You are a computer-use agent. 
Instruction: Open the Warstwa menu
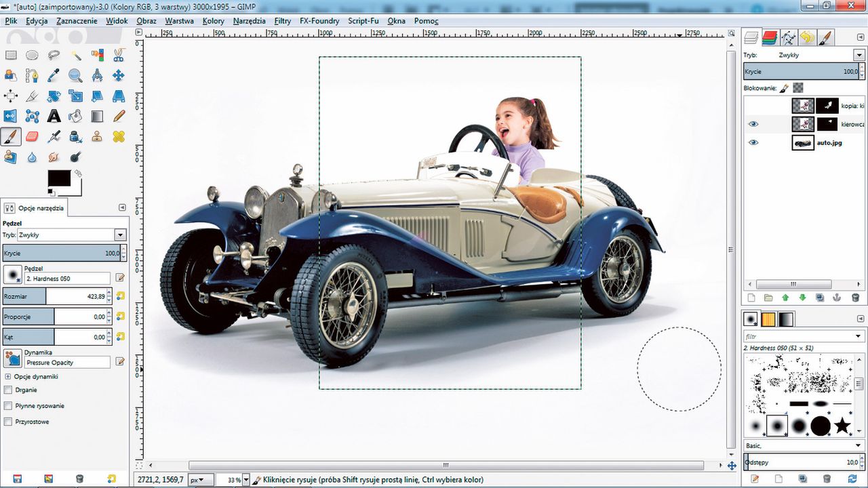[179, 21]
